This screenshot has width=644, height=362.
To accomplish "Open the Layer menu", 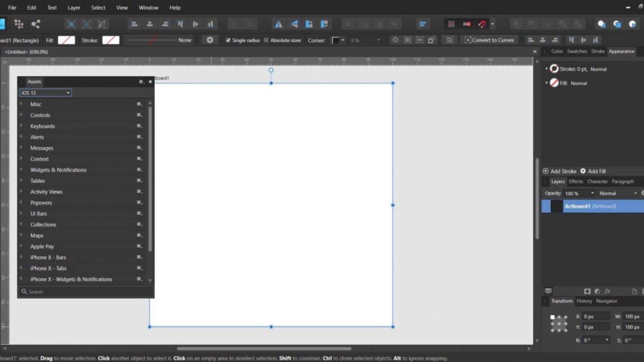I will pyautogui.click(x=73, y=7).
